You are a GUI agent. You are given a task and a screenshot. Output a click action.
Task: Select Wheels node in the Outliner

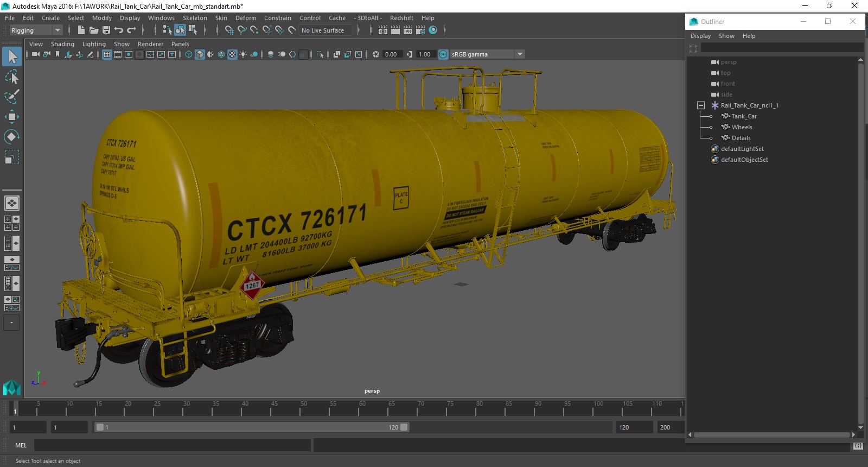(x=742, y=127)
